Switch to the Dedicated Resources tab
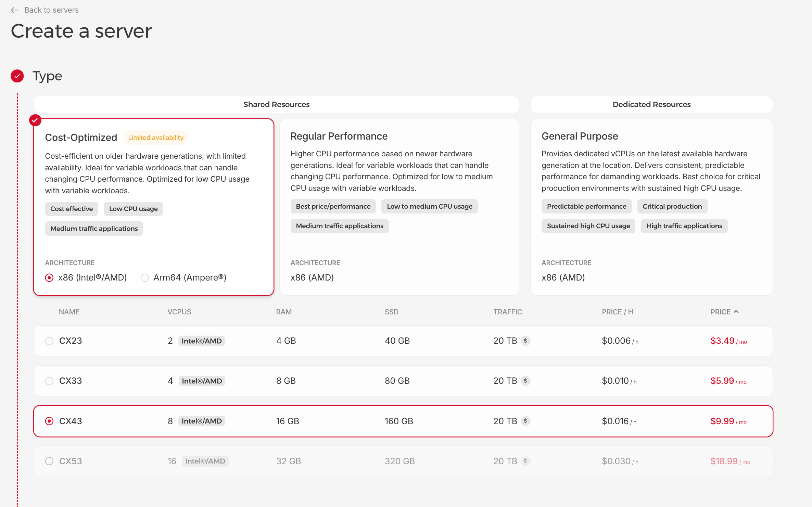Image resolution: width=812 pixels, height=507 pixels. point(651,105)
